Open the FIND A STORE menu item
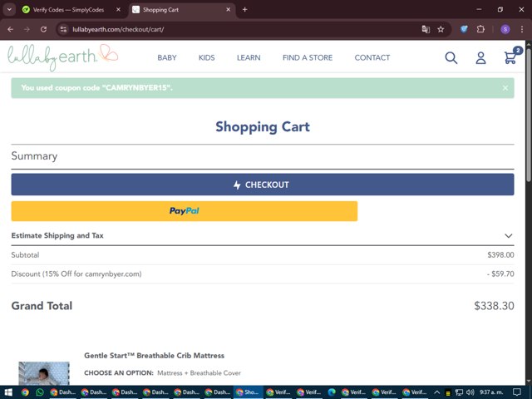The image size is (532, 399). (308, 57)
